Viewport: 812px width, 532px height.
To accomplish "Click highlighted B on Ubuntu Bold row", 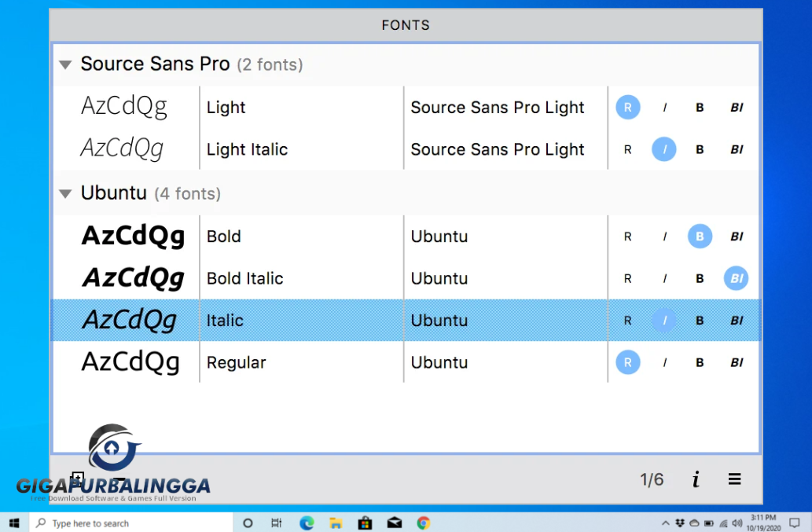I will tap(700, 237).
